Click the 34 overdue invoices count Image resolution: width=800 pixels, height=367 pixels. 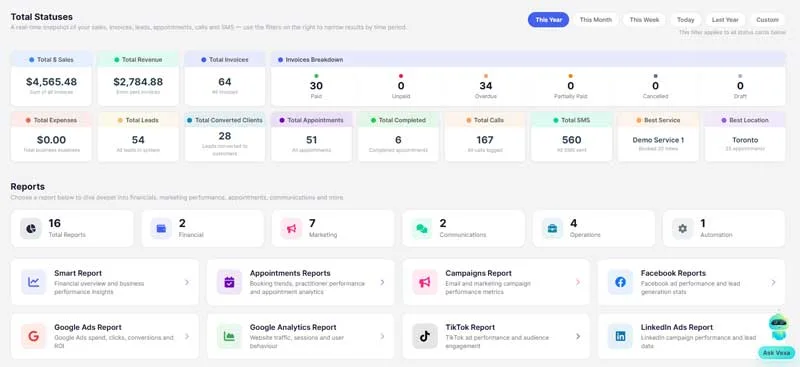pos(486,86)
